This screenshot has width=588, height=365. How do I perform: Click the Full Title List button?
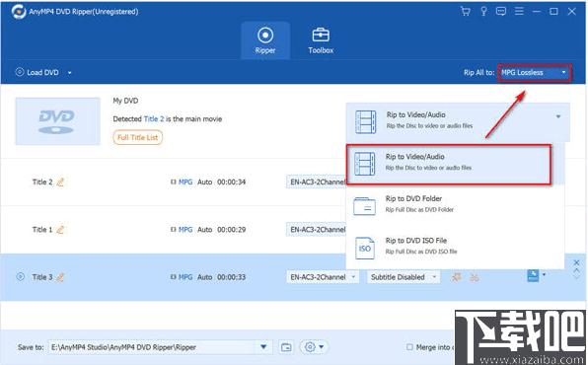pos(137,137)
